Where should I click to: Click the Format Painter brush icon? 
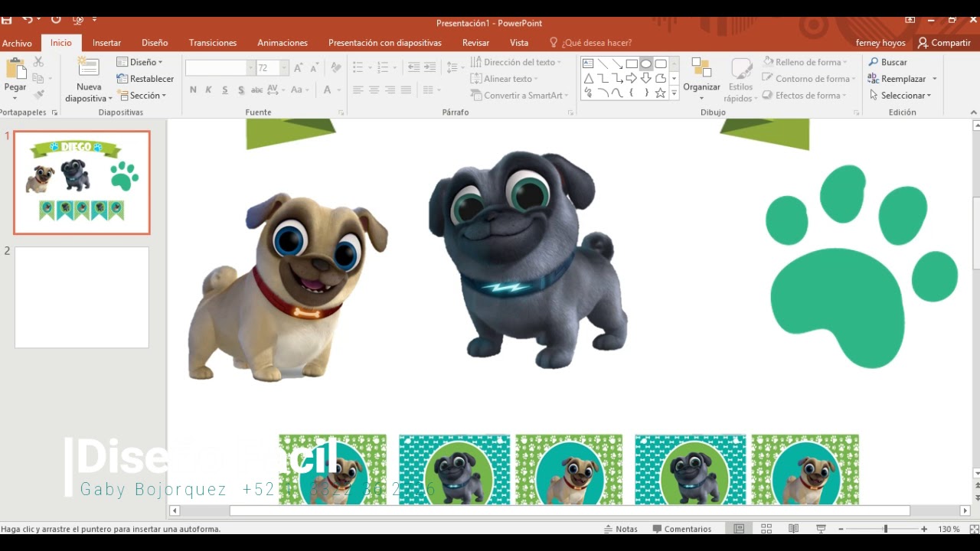[x=38, y=95]
